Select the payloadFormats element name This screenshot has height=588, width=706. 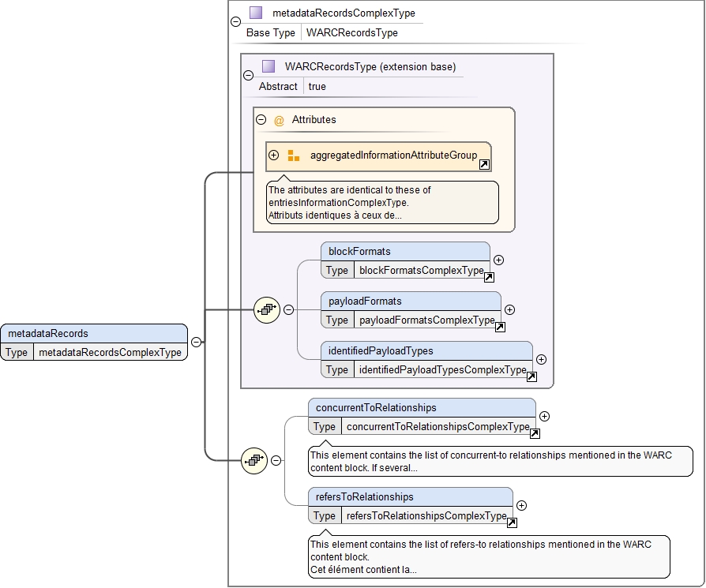coord(365,301)
